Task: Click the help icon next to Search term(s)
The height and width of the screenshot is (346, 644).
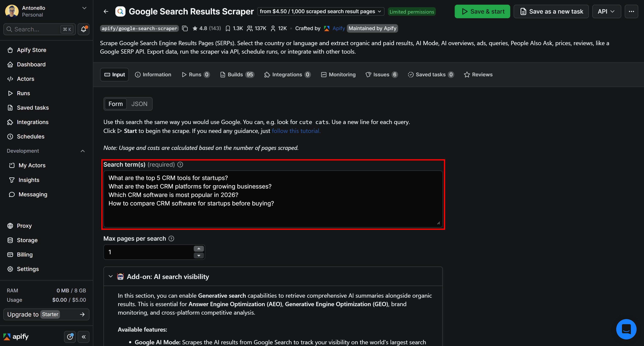Action: [x=180, y=165]
